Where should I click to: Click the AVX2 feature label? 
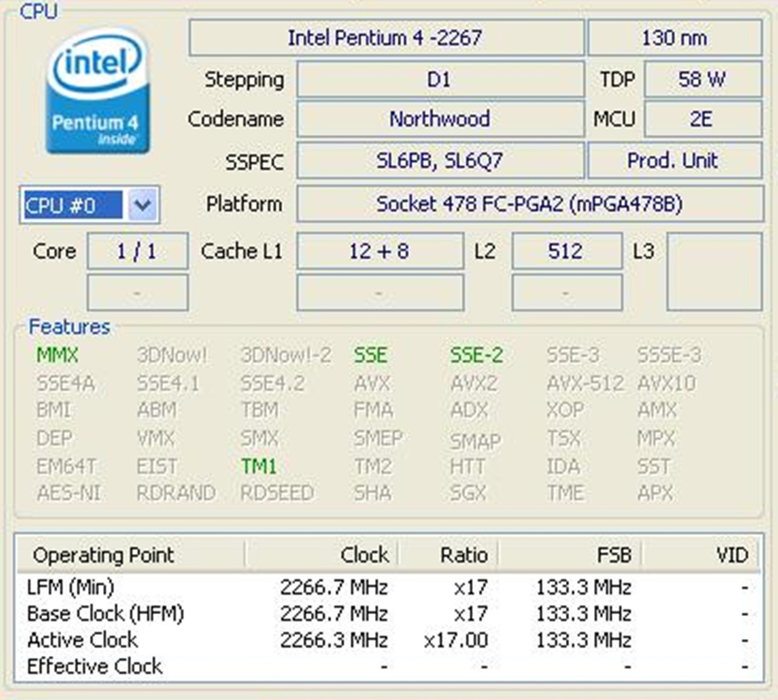[x=474, y=384]
